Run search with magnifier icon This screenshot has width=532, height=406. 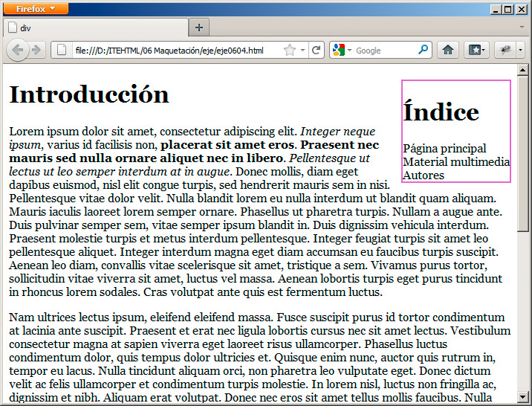(x=423, y=50)
